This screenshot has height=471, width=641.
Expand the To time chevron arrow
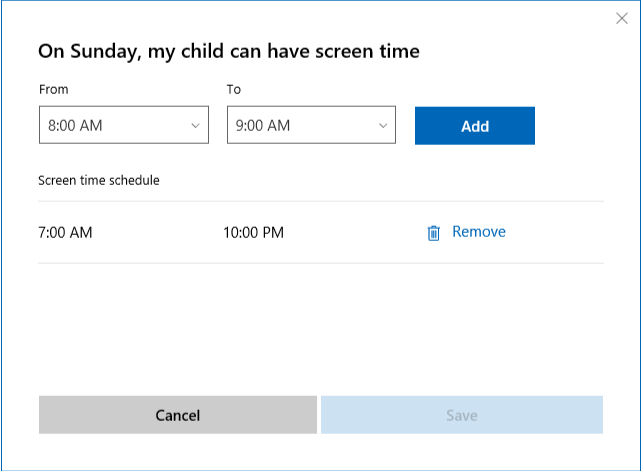382,126
